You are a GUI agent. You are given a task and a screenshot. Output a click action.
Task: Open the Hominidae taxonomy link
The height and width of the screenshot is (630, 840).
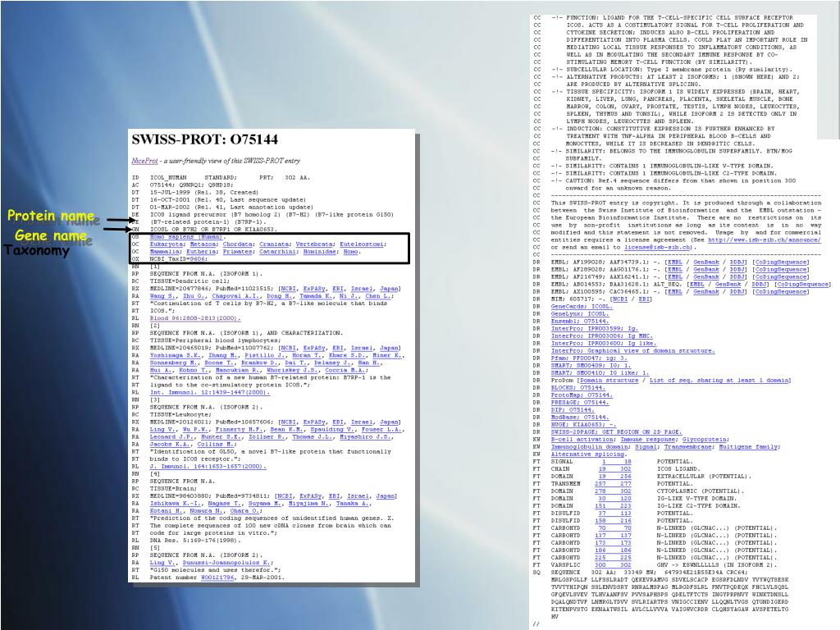point(320,252)
